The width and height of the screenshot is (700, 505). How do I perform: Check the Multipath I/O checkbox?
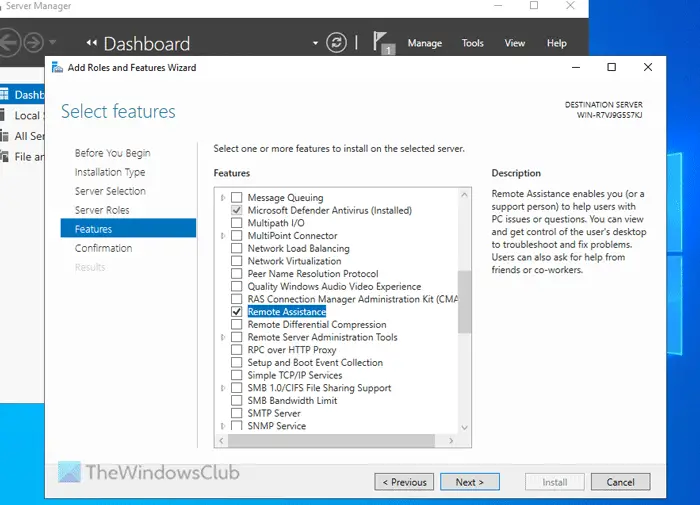pyautogui.click(x=237, y=223)
